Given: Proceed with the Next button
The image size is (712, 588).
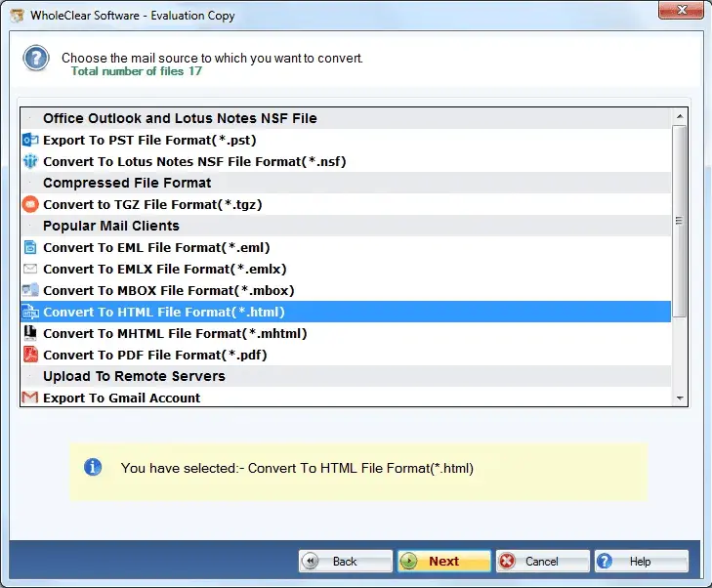Looking at the screenshot, I should 444,562.
